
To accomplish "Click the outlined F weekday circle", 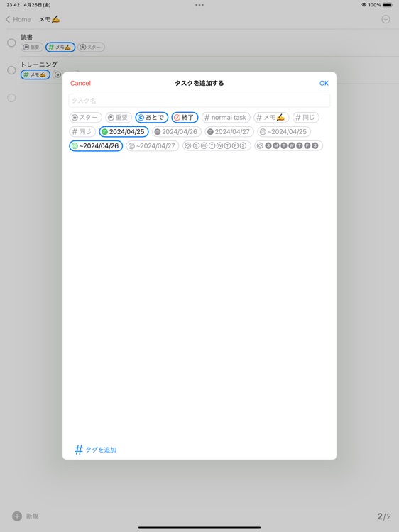I will click(x=235, y=146).
